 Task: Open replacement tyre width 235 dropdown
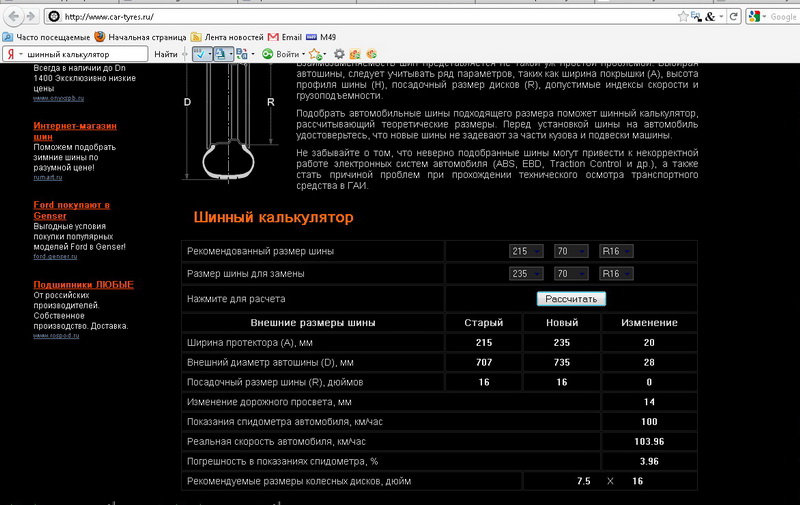click(526, 273)
